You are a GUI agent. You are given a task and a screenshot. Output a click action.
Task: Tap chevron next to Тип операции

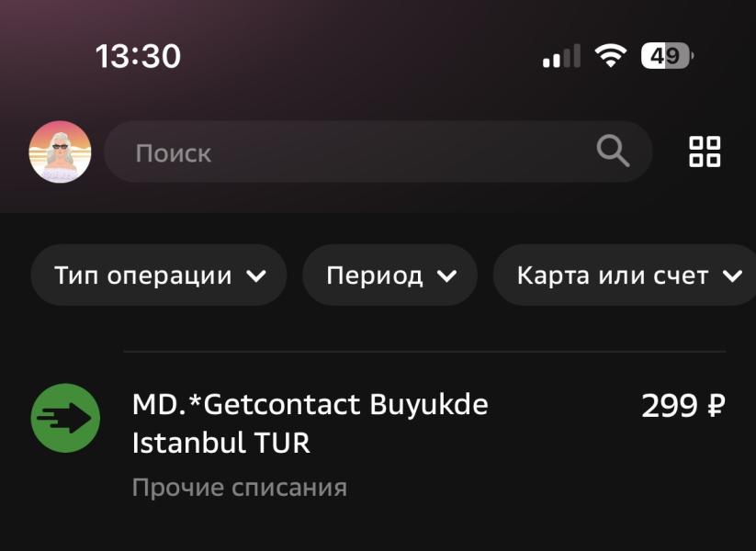(x=256, y=276)
